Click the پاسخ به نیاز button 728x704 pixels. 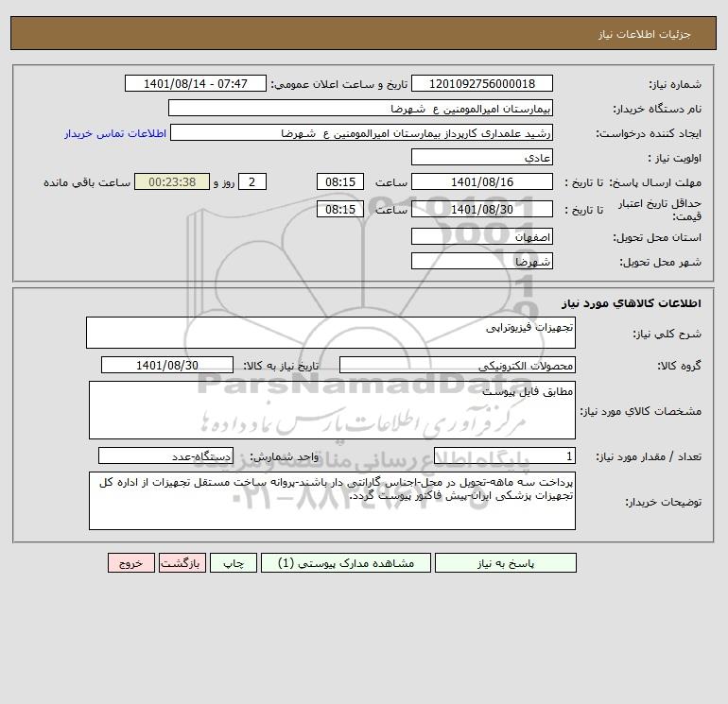point(506,563)
